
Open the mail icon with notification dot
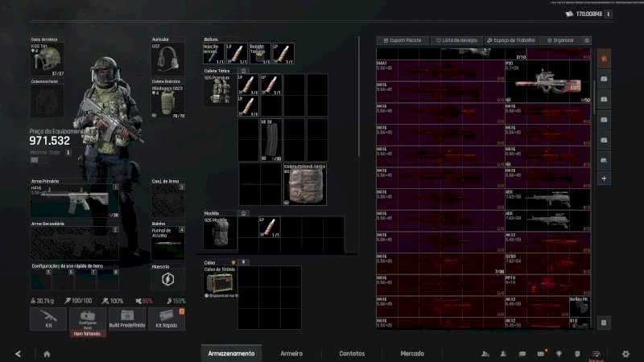pos(541,353)
